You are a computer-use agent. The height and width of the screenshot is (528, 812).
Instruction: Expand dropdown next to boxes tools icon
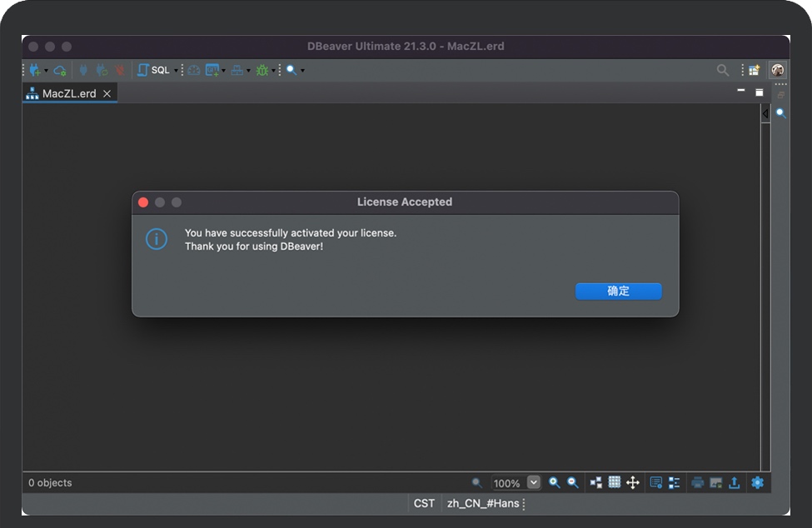248,71
